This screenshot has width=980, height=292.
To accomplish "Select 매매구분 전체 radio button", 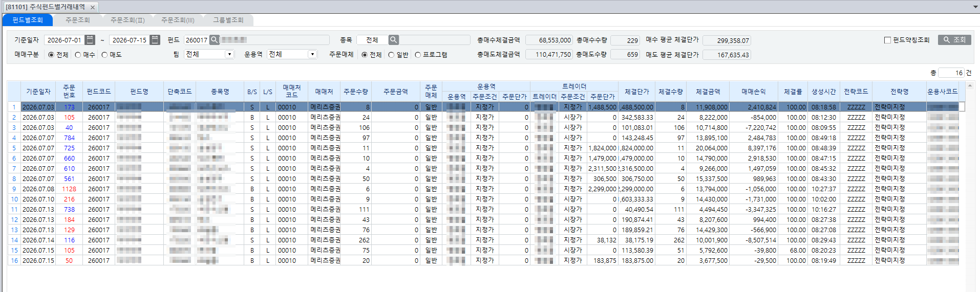I will pos(51,55).
